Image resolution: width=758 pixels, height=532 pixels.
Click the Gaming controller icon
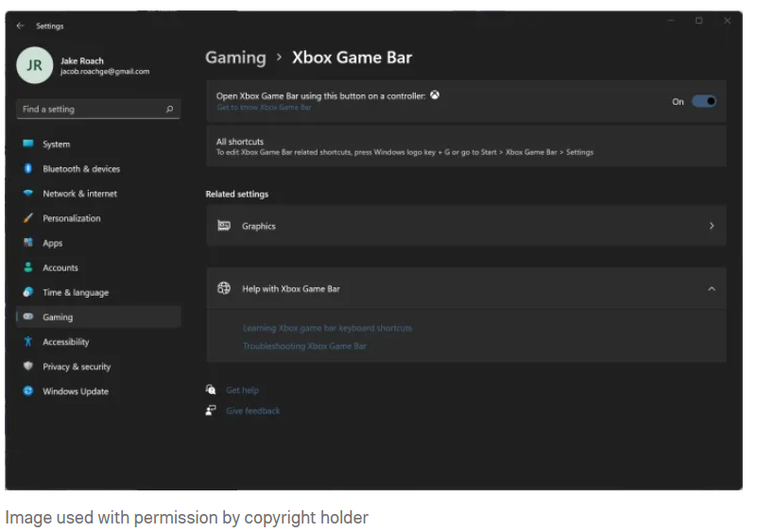coord(28,317)
